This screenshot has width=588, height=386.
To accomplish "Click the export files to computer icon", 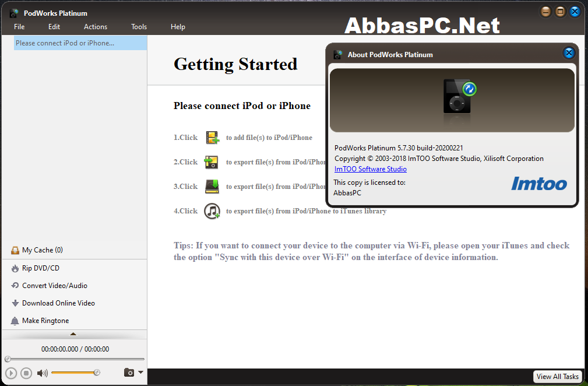I will (x=211, y=162).
